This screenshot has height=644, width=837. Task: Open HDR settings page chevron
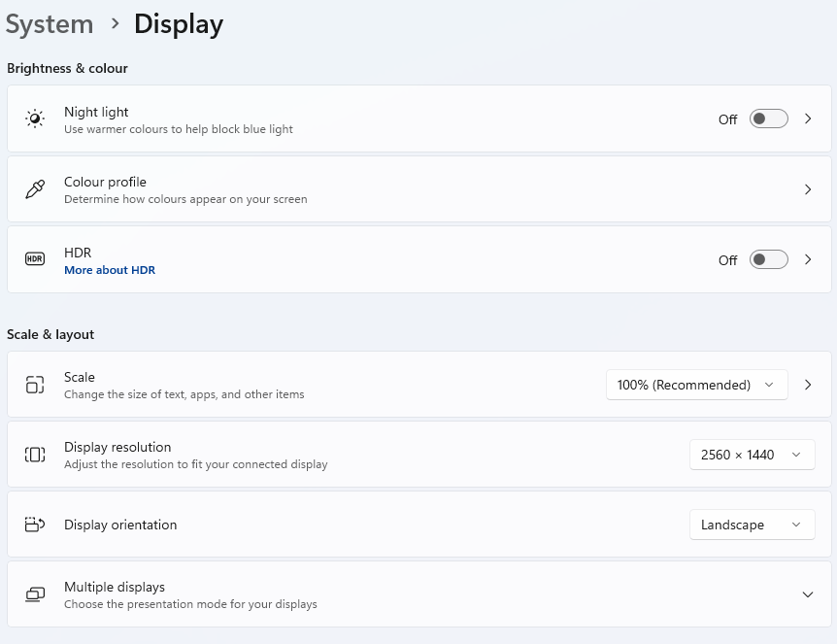click(x=808, y=259)
